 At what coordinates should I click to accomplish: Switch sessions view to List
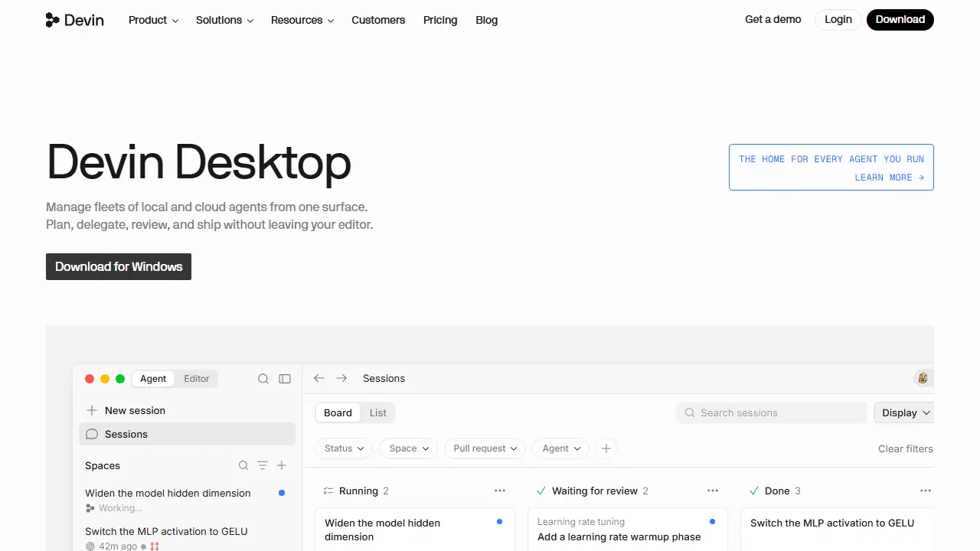click(378, 412)
